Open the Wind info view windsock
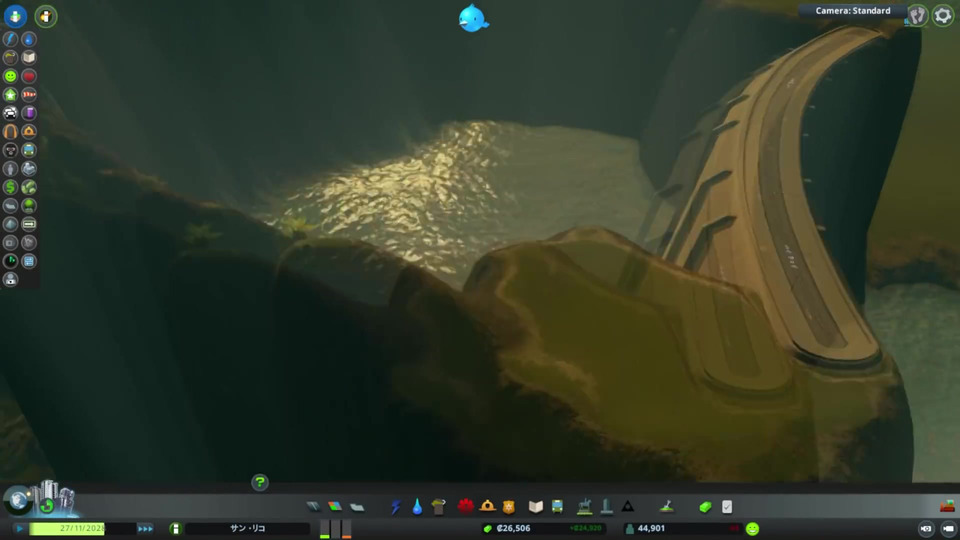Image resolution: width=960 pixels, height=540 pixels. point(29,94)
